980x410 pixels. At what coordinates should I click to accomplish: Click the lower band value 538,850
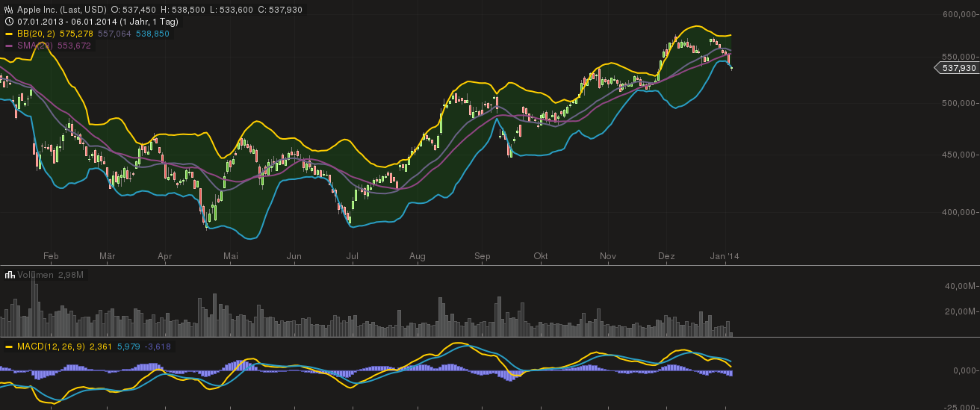pyautogui.click(x=152, y=34)
